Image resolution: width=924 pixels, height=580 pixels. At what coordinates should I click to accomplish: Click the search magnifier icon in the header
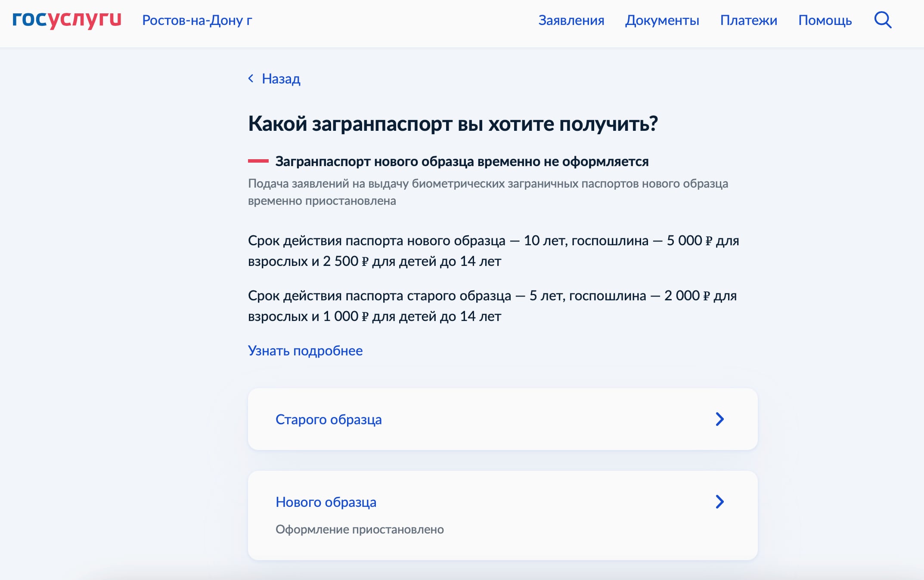[x=884, y=20]
